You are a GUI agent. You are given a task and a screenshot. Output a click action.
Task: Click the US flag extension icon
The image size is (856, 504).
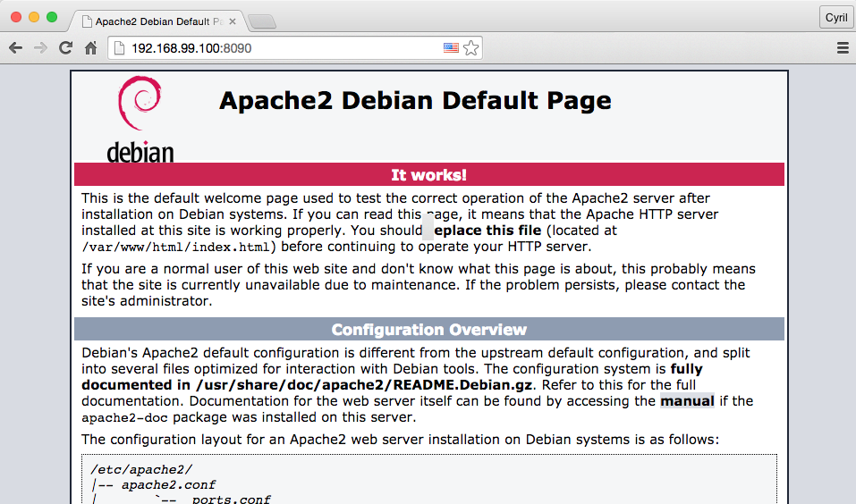click(x=451, y=48)
